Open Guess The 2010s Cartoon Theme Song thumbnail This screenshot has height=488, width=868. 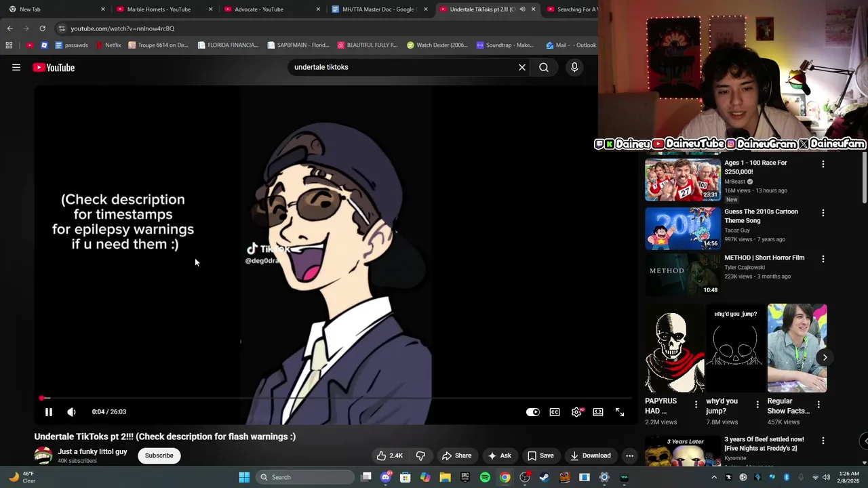click(x=683, y=228)
